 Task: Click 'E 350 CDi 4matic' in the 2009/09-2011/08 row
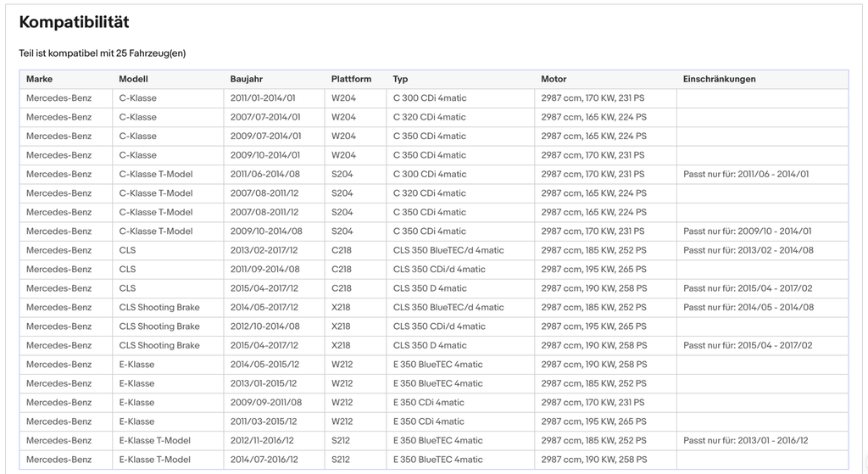[x=428, y=403]
